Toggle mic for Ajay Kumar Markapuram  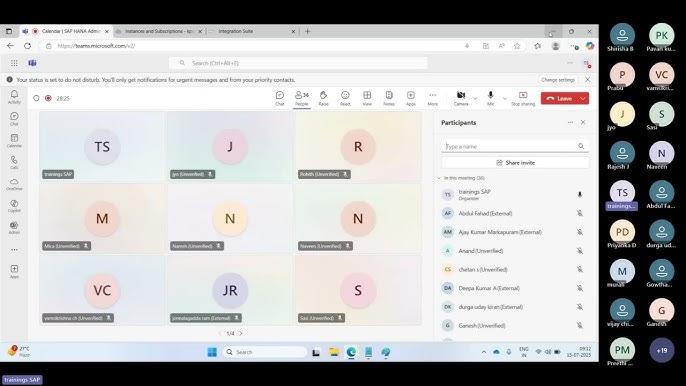[x=580, y=232]
